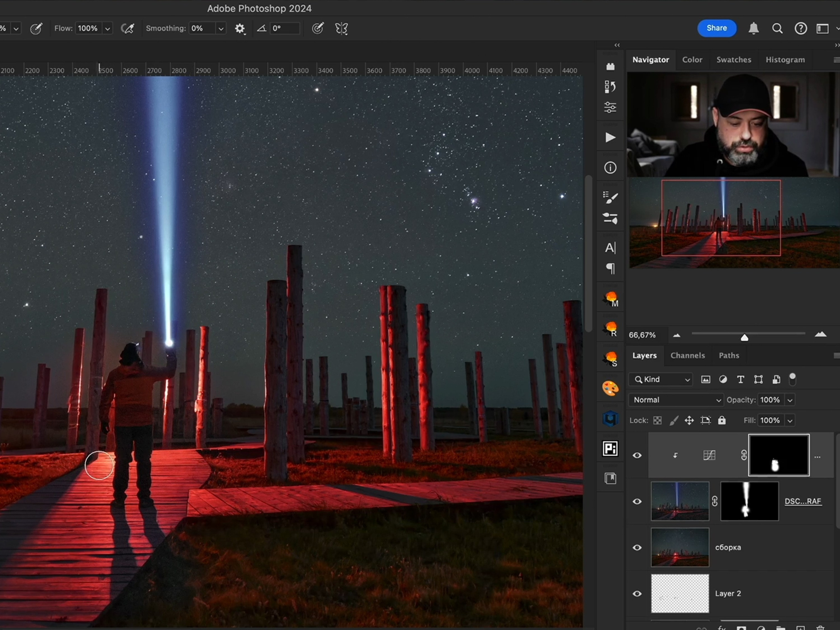The image size is (840, 630).
Task: Click the search magnifier icon
Action: 777,29
